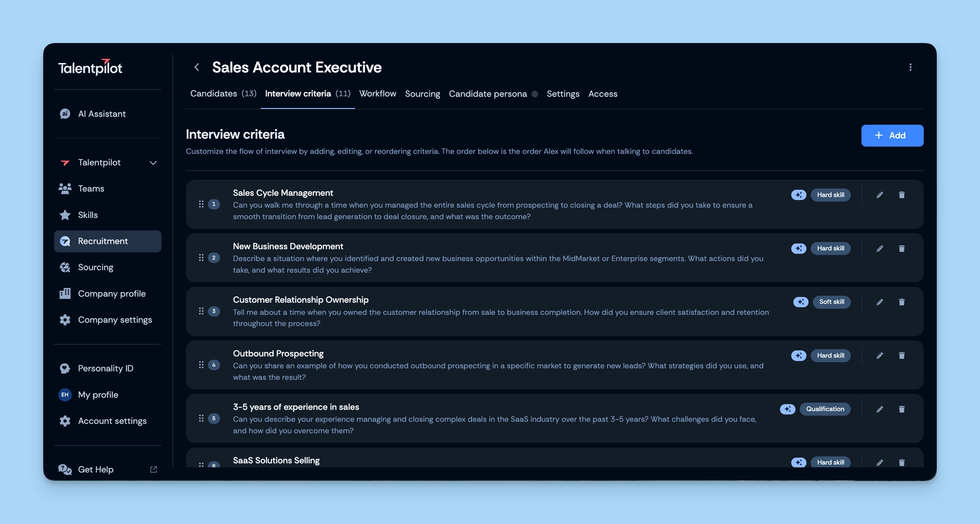This screenshot has width=980, height=524.
Task: Click the Qualification tag on criterion 5
Action: [824, 409]
